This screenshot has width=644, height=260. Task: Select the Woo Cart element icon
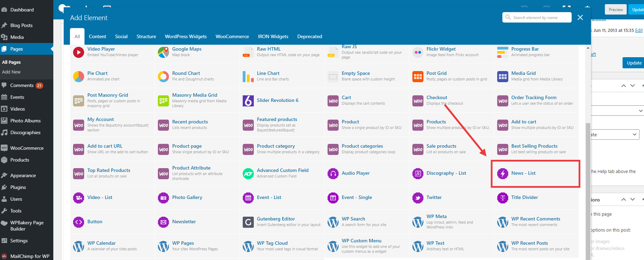333,101
